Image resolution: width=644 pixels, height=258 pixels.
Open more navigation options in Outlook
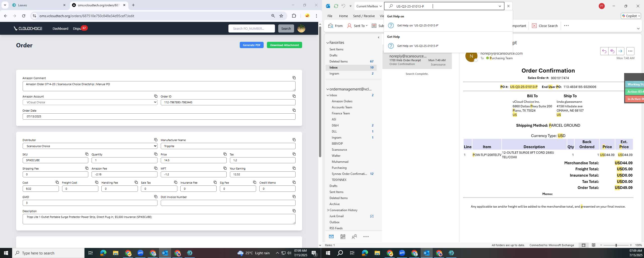pos(366,237)
